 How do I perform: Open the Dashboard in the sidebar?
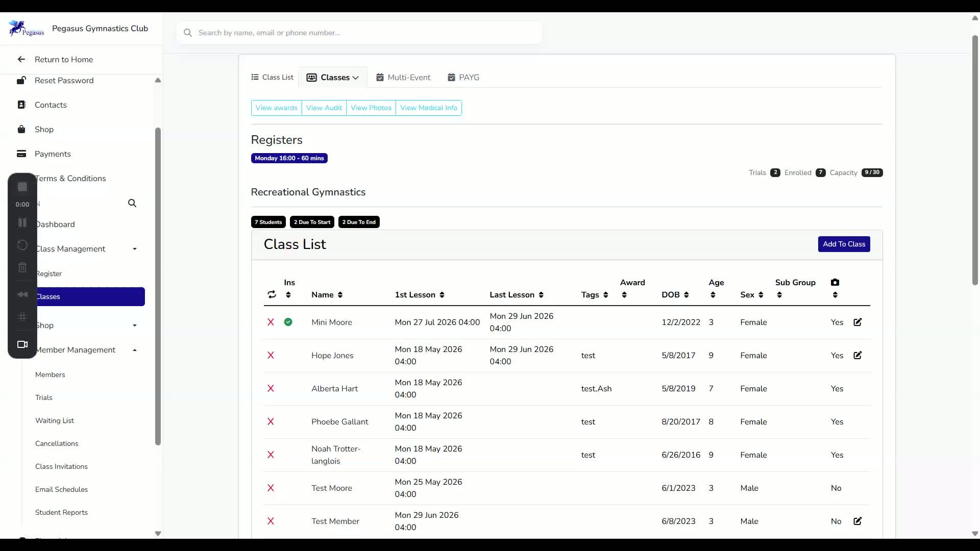coord(55,224)
